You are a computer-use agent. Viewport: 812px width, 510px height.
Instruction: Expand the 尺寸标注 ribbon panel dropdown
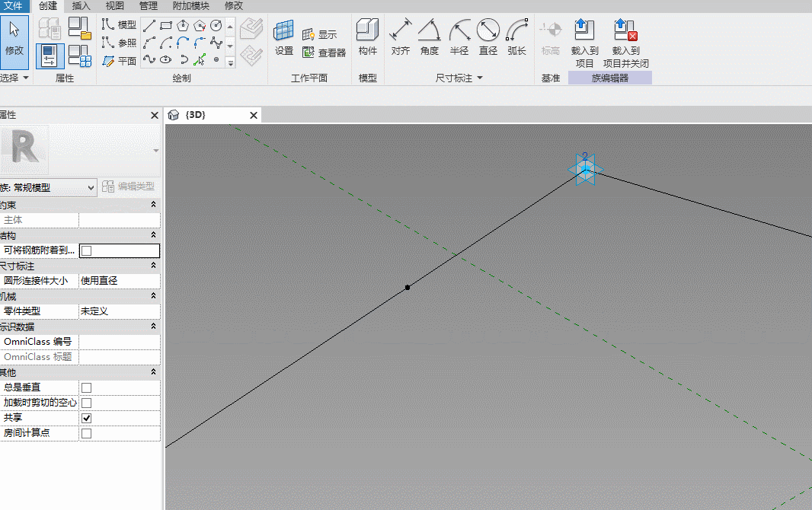pos(459,78)
